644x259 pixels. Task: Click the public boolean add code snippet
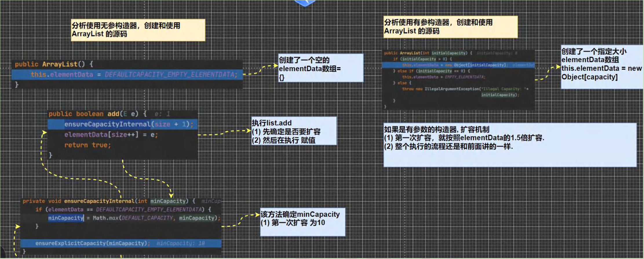pyautogui.click(x=123, y=135)
